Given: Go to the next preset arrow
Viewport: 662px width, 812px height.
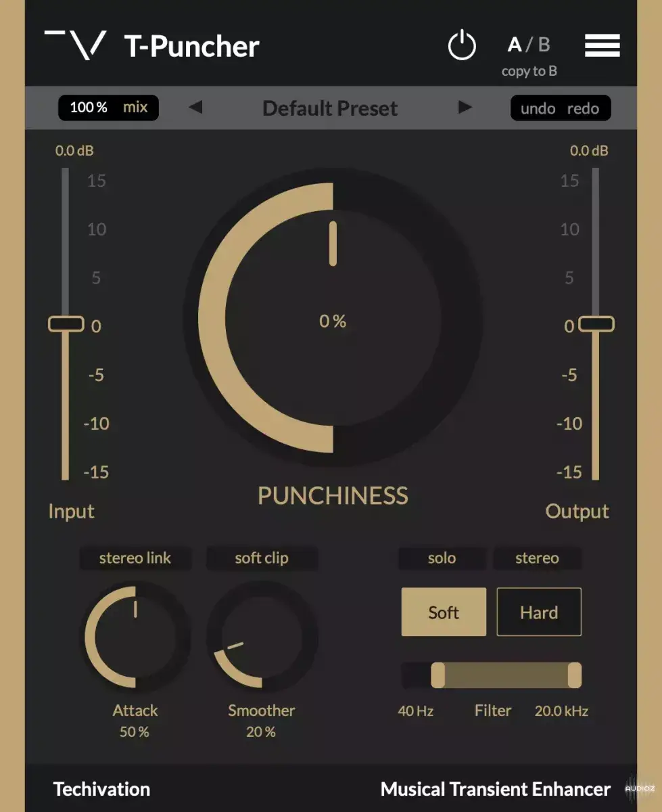Looking at the screenshot, I should tap(465, 107).
